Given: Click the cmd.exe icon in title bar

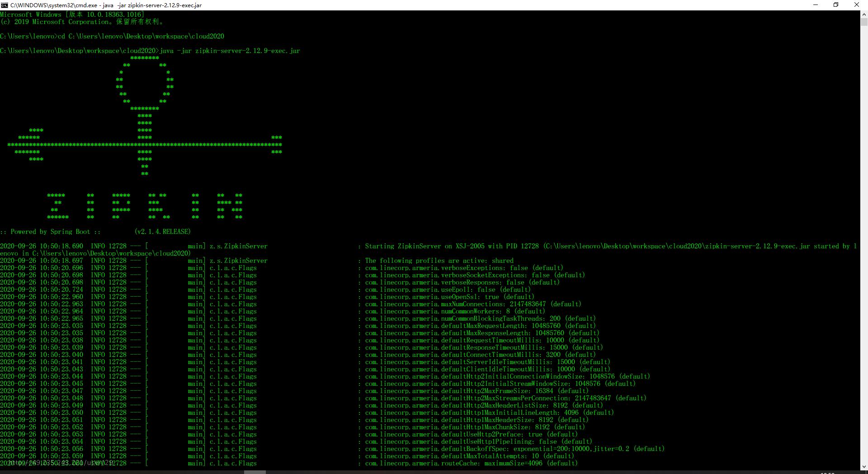Looking at the screenshot, I should (5, 5).
